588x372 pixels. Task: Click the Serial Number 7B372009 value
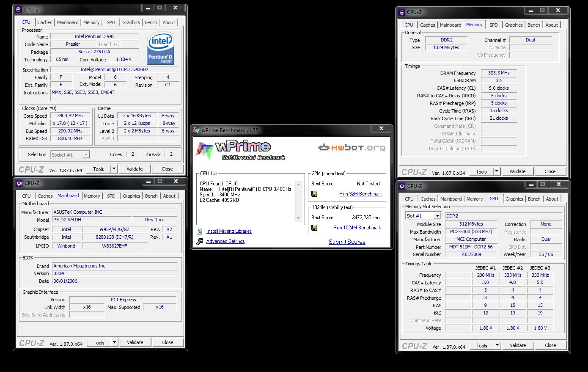click(471, 254)
